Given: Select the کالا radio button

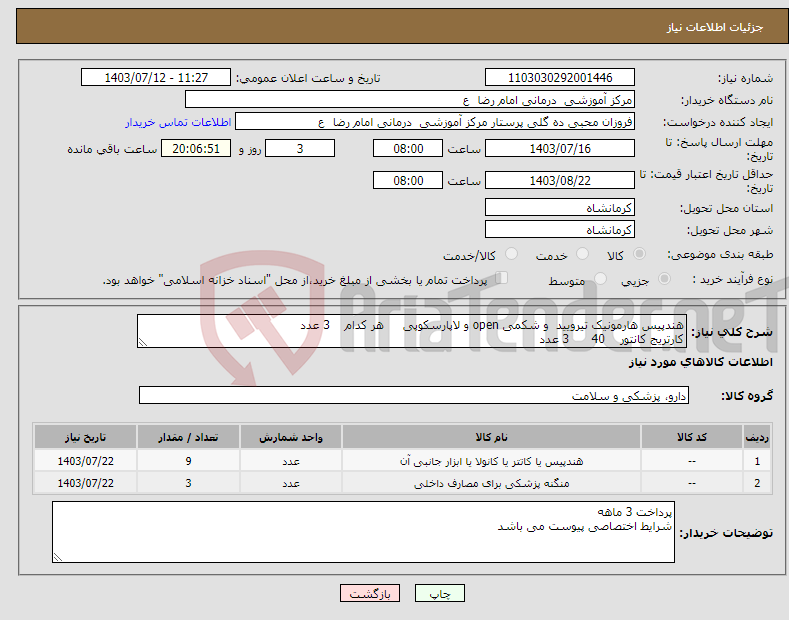Looking at the screenshot, I should point(639,254).
